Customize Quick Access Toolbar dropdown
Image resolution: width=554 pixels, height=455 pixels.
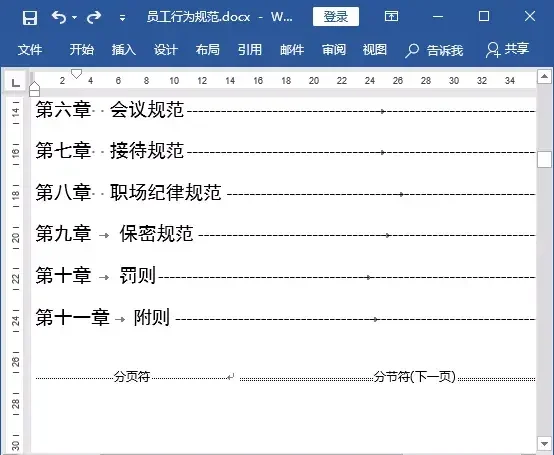(x=122, y=17)
